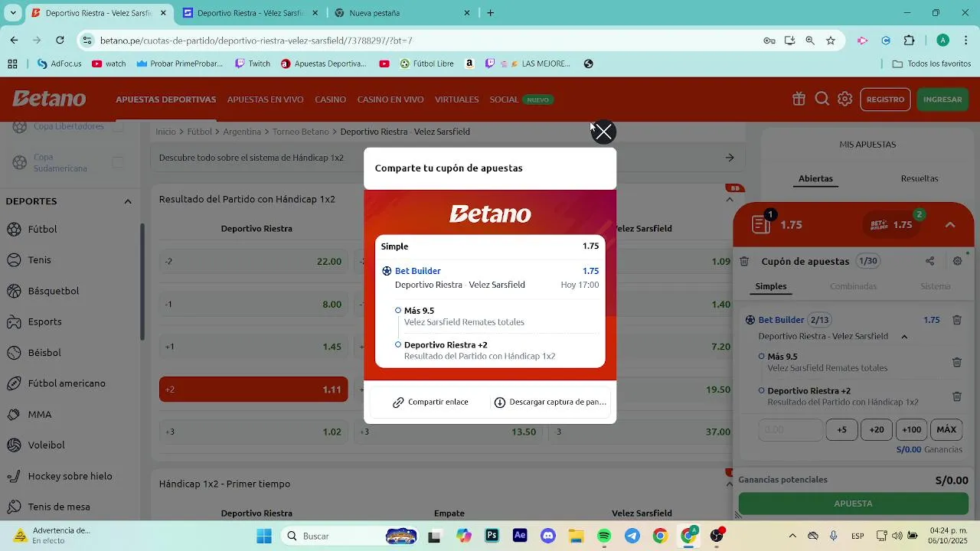The image size is (980, 551).
Task: Select Deportivo Riestra +1 odds 1.45
Action: click(x=253, y=347)
